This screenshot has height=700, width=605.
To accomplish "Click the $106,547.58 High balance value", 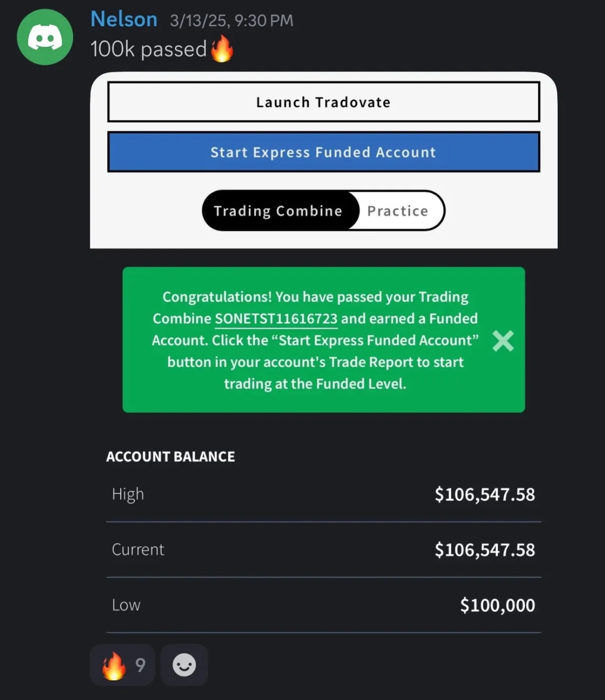I will tap(485, 494).
